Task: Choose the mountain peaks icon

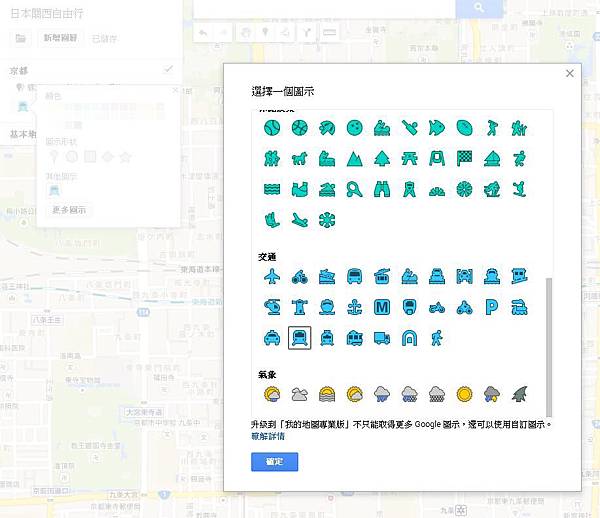Action: click(355, 158)
